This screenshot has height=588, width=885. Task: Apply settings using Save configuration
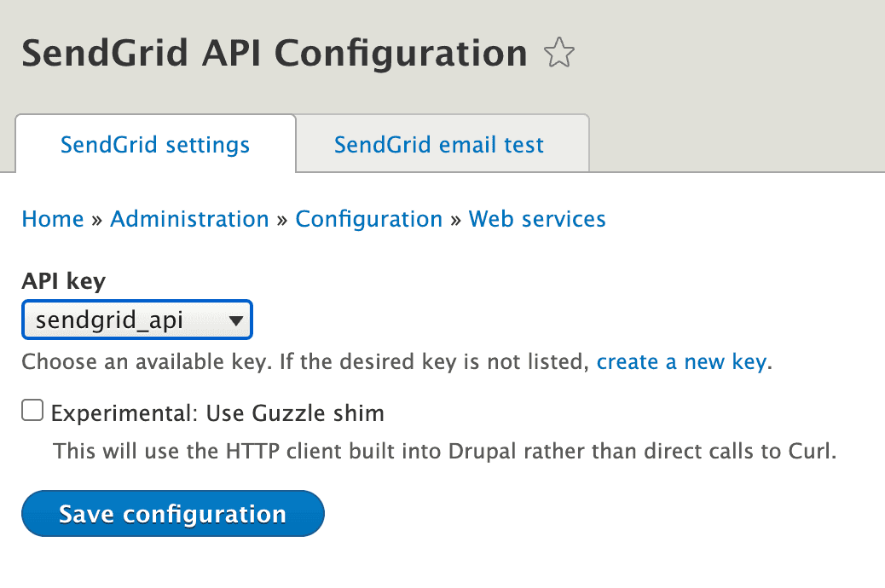(x=171, y=513)
